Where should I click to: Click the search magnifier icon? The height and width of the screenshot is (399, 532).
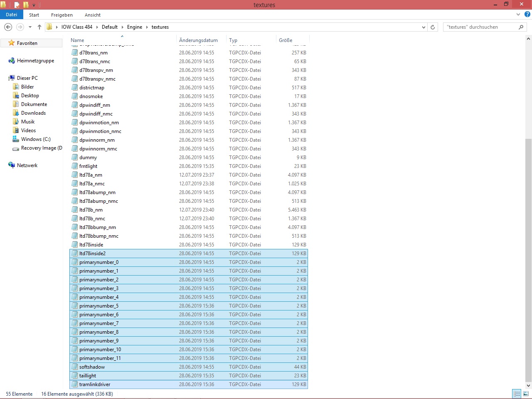tap(521, 27)
